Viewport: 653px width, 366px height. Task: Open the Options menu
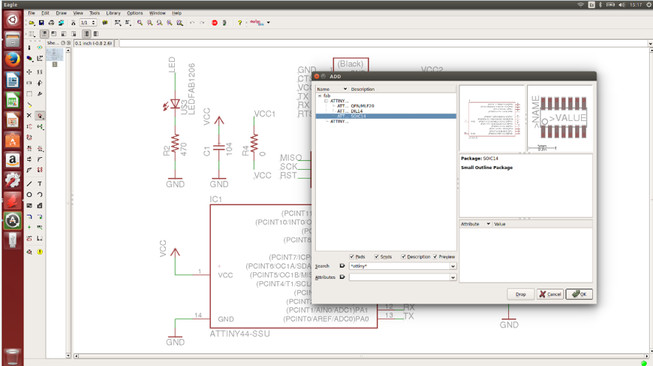coord(135,13)
